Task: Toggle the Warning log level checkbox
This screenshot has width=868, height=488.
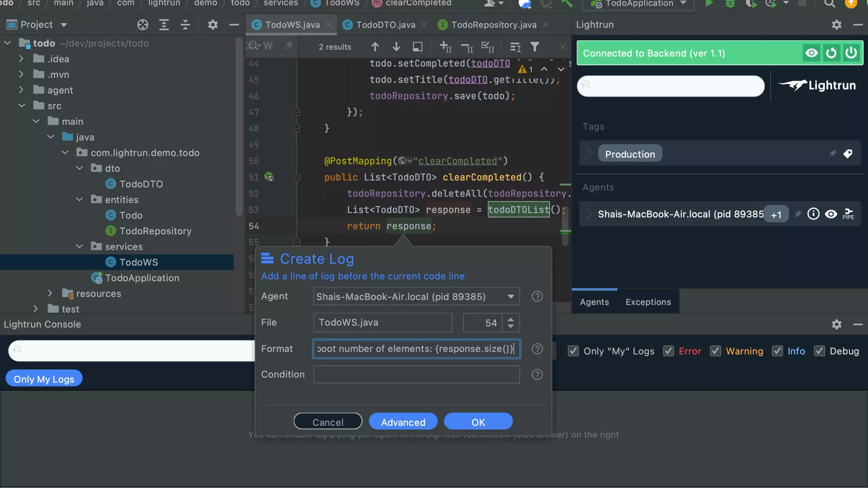Action: pos(715,351)
